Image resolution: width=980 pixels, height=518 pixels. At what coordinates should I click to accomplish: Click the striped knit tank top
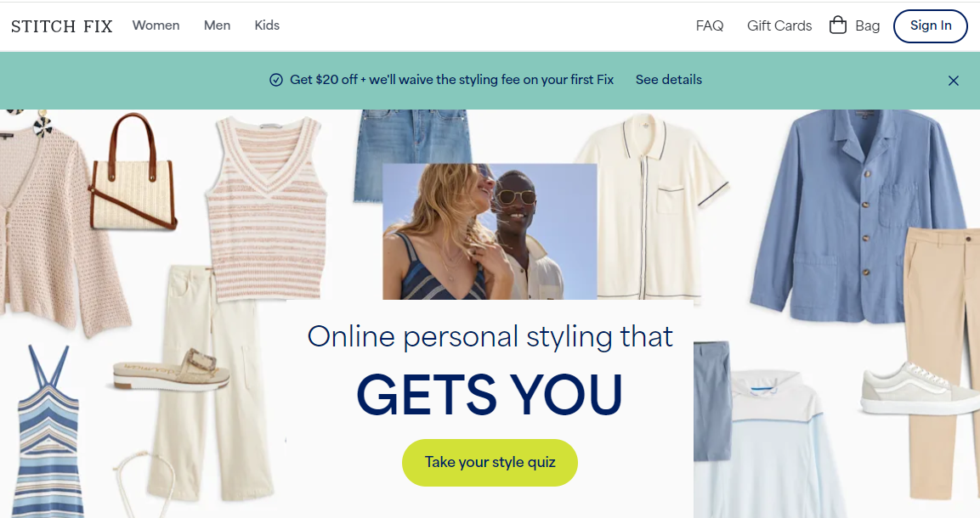(267, 208)
